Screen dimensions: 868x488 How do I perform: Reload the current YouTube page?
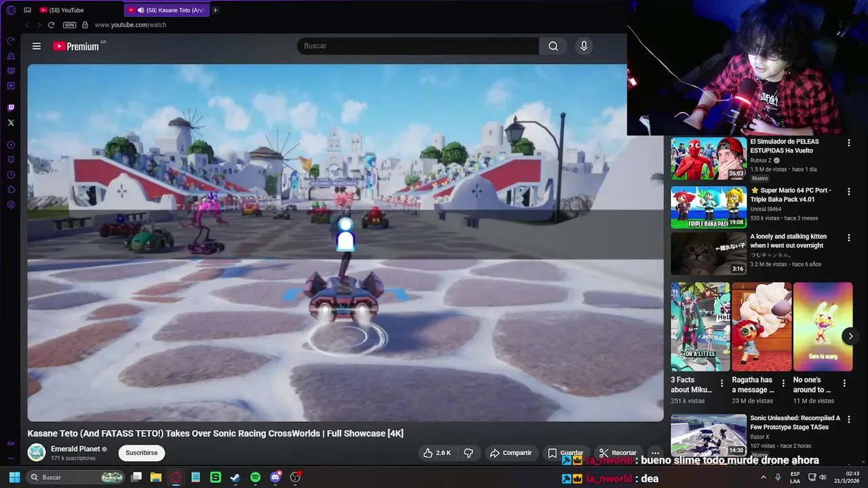51,25
